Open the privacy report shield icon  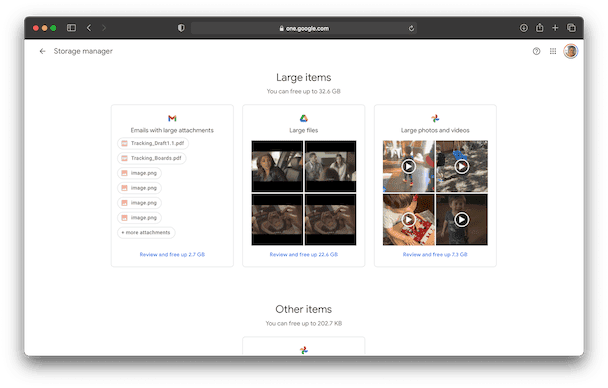(x=181, y=28)
